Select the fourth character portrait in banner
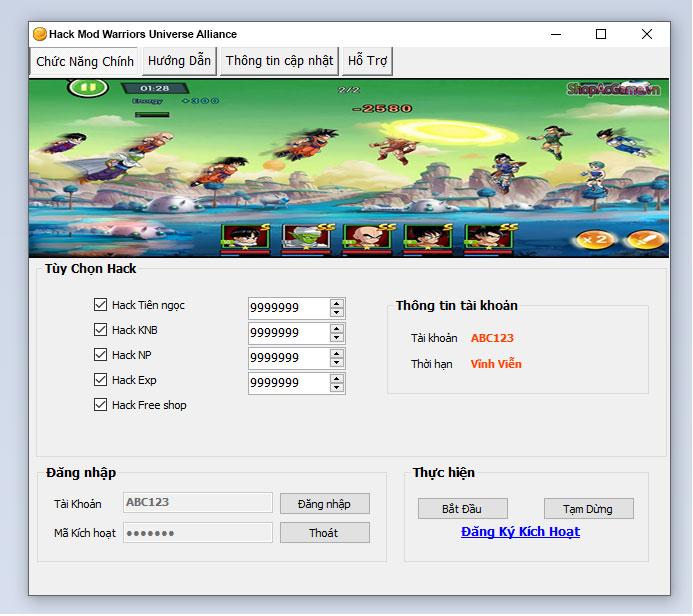 click(x=428, y=239)
